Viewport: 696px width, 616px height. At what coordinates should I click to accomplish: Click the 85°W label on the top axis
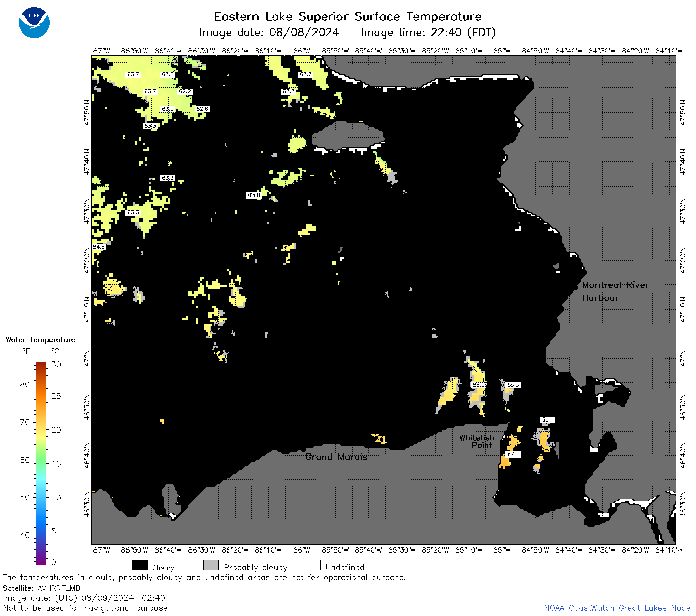502,51
